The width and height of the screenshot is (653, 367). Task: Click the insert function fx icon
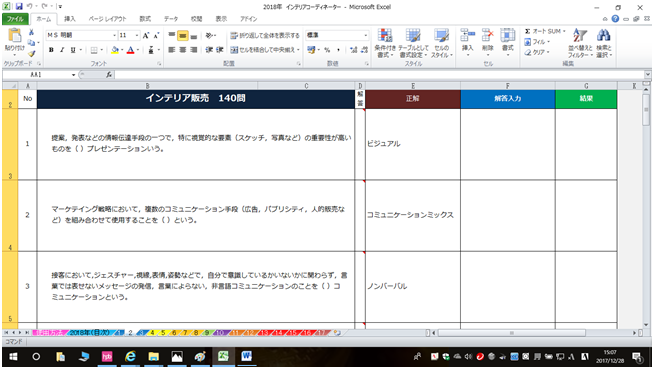(109, 75)
